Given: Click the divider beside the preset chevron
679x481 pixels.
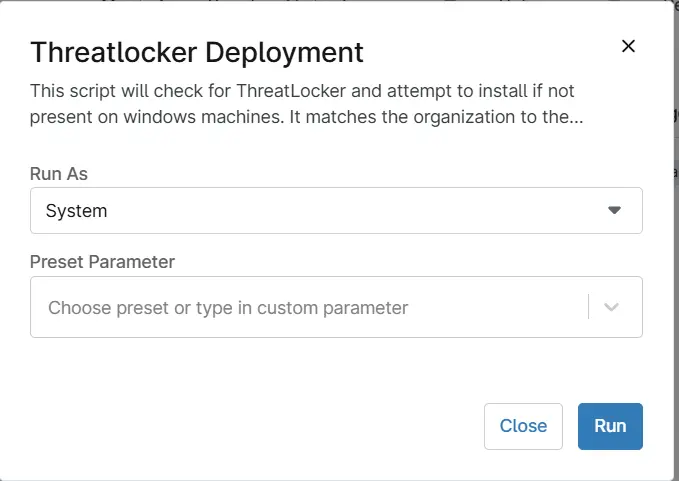Looking at the screenshot, I should coord(588,307).
